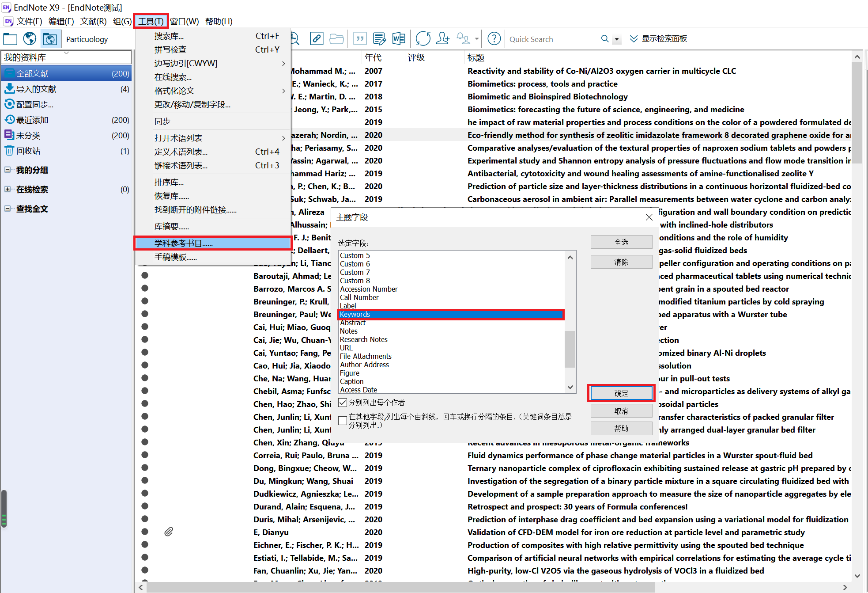Toggle read status dot for Dong, Bingxue row
The height and width of the screenshot is (593, 868).
point(144,468)
